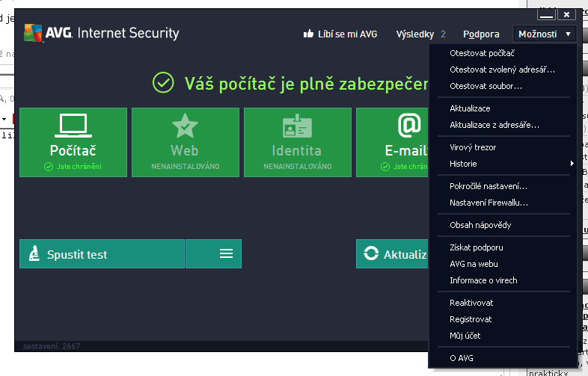Minimize the AVG window
This screenshot has width=588, height=376.
(x=546, y=14)
